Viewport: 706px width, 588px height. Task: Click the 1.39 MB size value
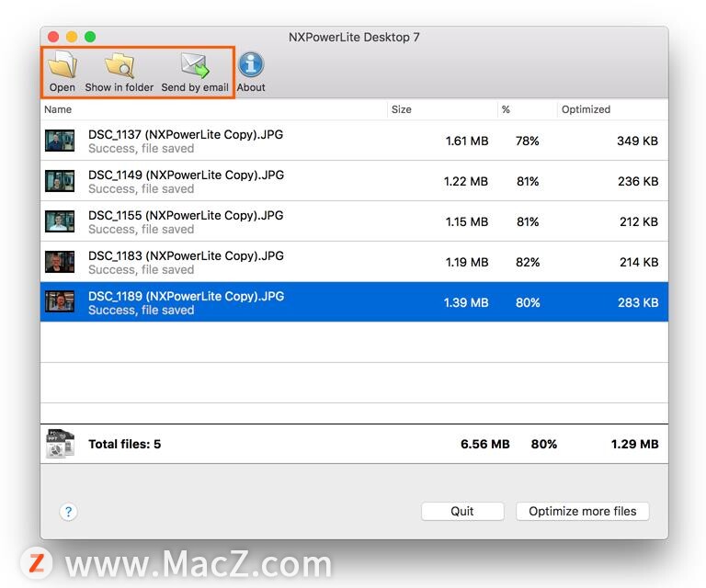point(466,303)
